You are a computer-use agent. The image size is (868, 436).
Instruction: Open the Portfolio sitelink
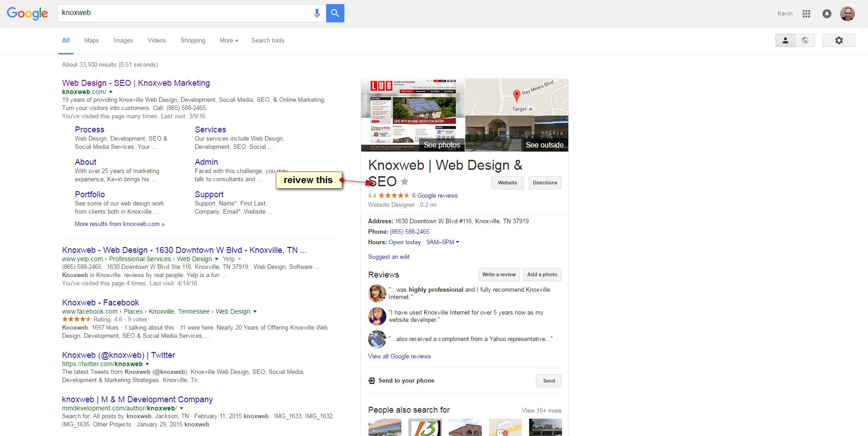[x=90, y=194]
